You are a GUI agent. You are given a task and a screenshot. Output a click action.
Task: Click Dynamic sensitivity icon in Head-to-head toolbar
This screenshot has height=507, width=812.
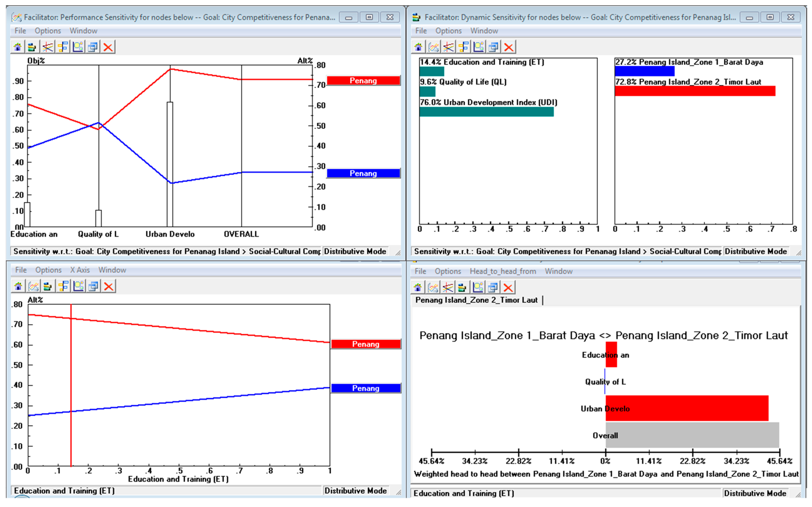[x=462, y=288]
